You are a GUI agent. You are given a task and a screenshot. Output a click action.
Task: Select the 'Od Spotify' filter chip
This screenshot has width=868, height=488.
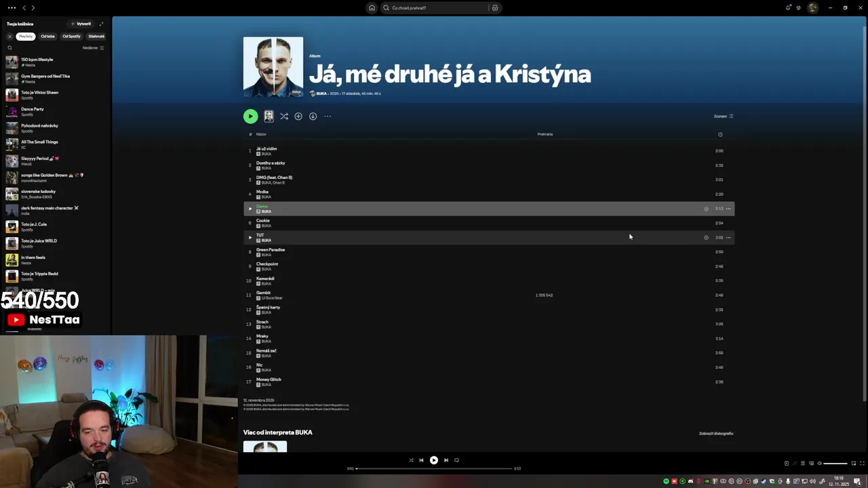coord(71,36)
